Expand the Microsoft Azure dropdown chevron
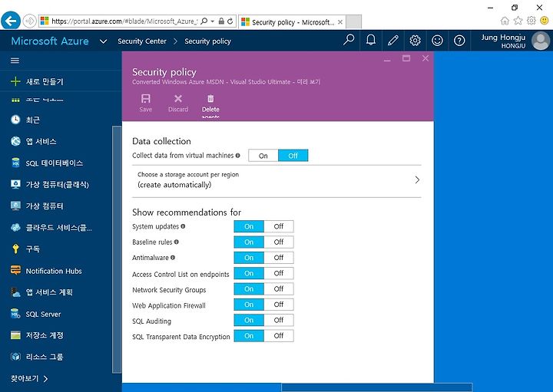This screenshot has width=553, height=392. [104, 41]
